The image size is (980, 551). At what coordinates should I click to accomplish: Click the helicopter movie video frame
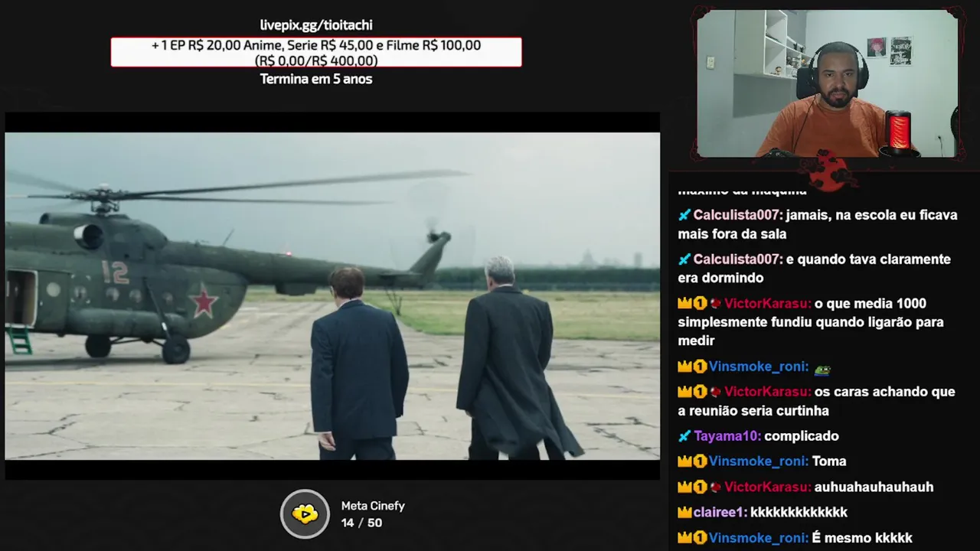[332, 296]
